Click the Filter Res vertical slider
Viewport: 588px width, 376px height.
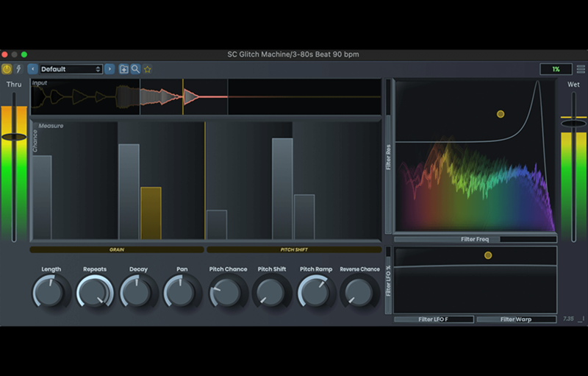389,157
